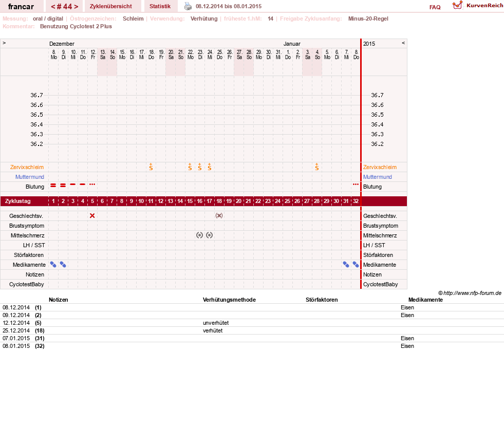Click note row 12.12.2014 unverhütet
This screenshot has height=443, width=504.
tap(252, 323)
